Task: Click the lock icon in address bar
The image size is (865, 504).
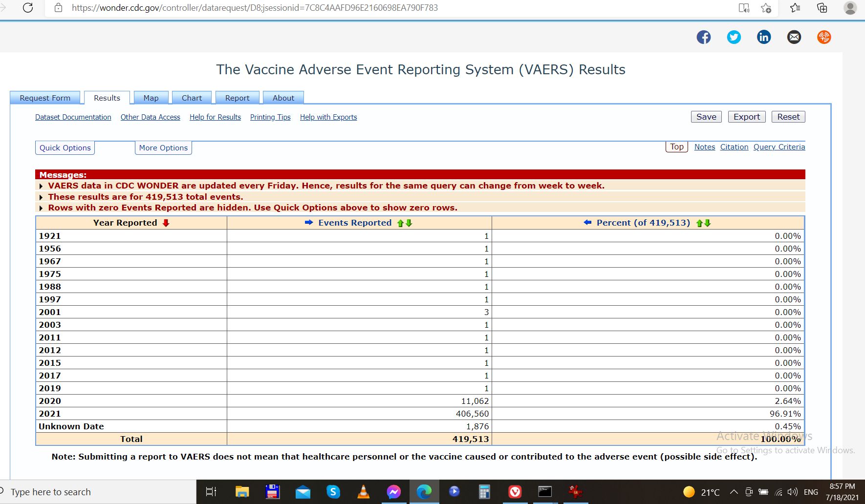Action: [x=58, y=8]
